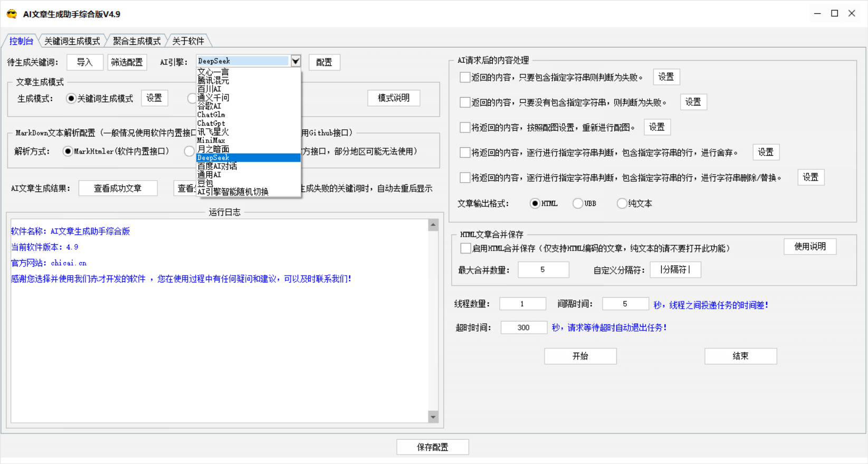Viewport: 868px width, 464px height.
Task: Enable line discard 进行舍弃 checkbox
Action: tap(465, 153)
